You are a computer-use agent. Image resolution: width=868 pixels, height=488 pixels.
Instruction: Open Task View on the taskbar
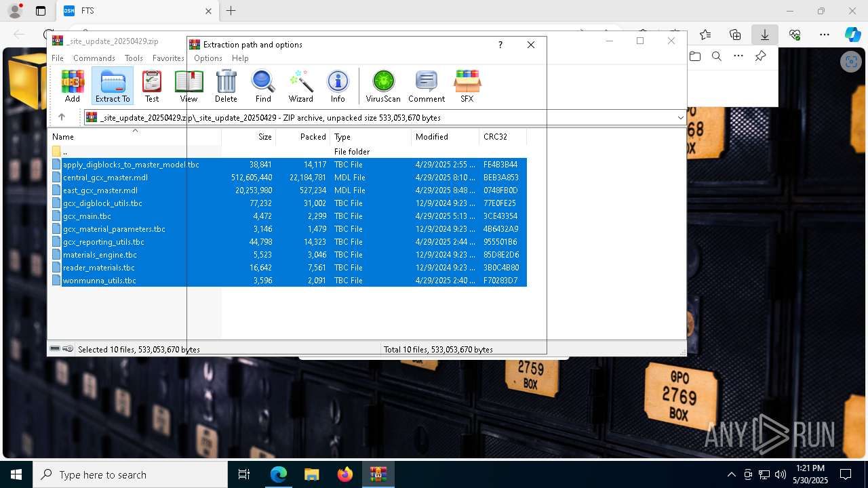(x=244, y=474)
